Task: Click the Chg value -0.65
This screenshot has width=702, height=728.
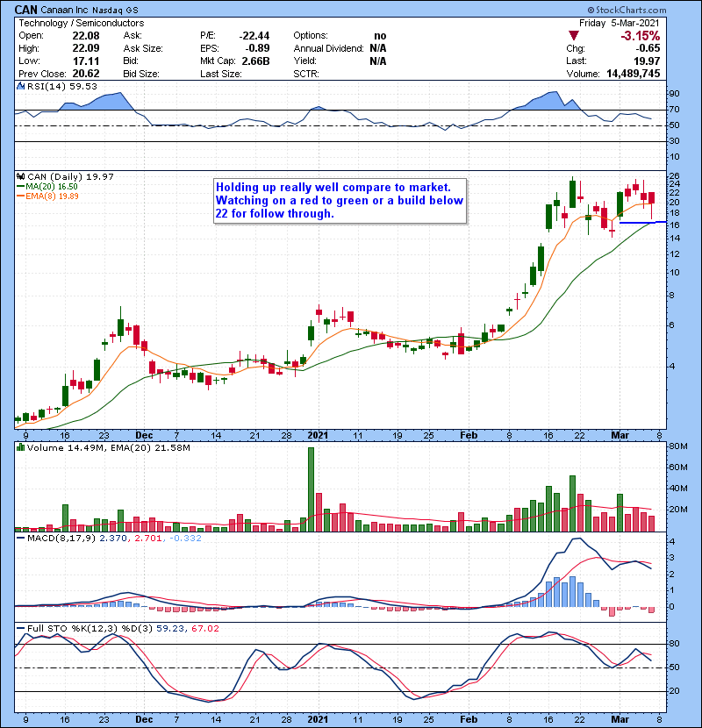Action: pos(648,48)
